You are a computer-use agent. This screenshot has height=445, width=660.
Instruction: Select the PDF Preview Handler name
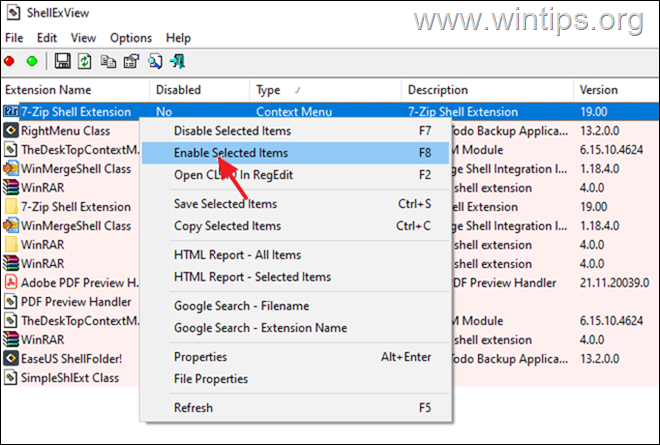tap(76, 301)
